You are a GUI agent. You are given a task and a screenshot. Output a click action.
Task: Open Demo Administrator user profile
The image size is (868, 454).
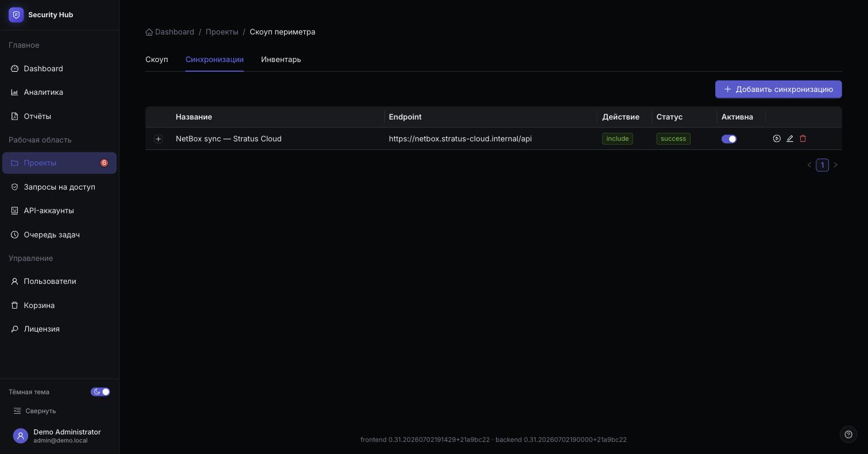[59, 436]
